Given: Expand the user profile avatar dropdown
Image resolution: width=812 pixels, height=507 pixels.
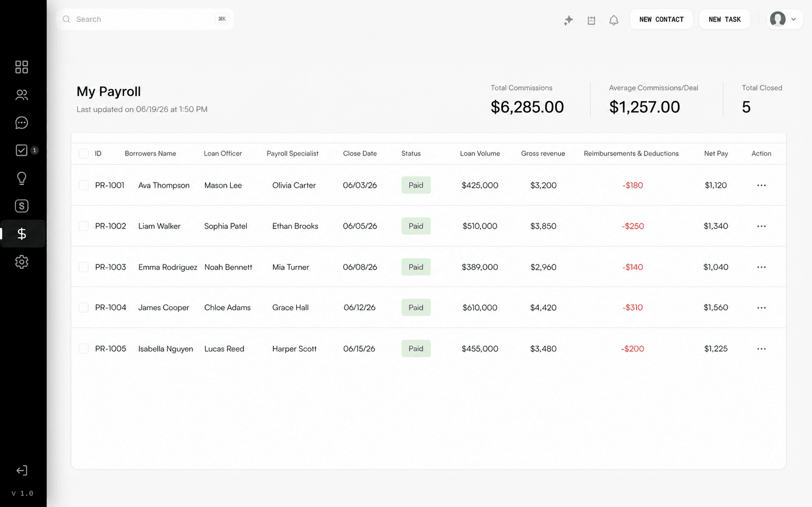Looking at the screenshot, I should (x=784, y=19).
